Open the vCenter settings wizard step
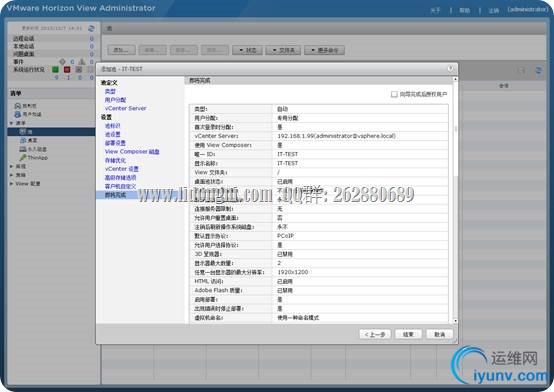 click(x=122, y=169)
